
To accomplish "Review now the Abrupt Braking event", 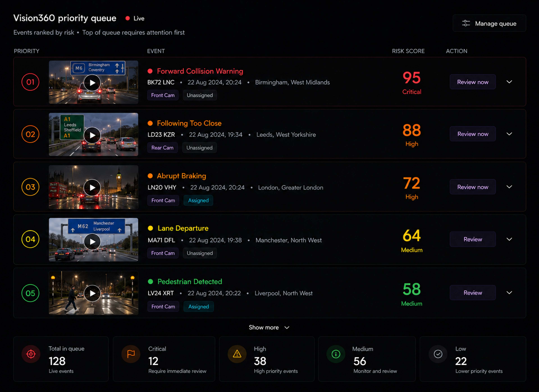I will click(x=473, y=187).
